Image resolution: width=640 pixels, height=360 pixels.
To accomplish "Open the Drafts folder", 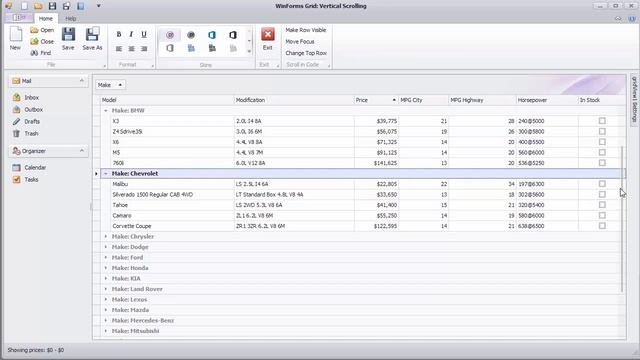I will [x=32, y=121].
